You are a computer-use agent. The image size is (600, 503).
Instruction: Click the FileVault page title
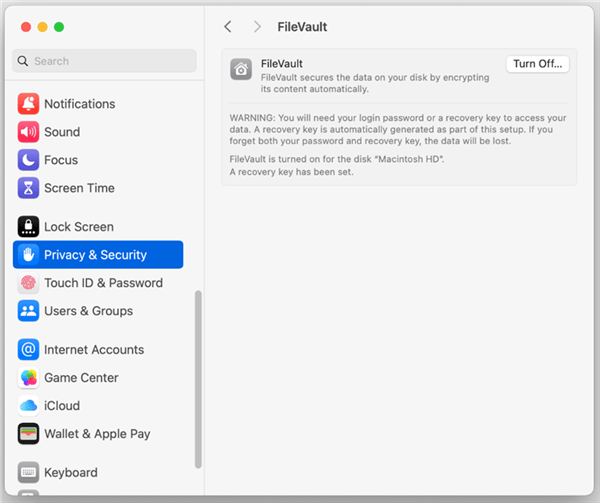(302, 27)
